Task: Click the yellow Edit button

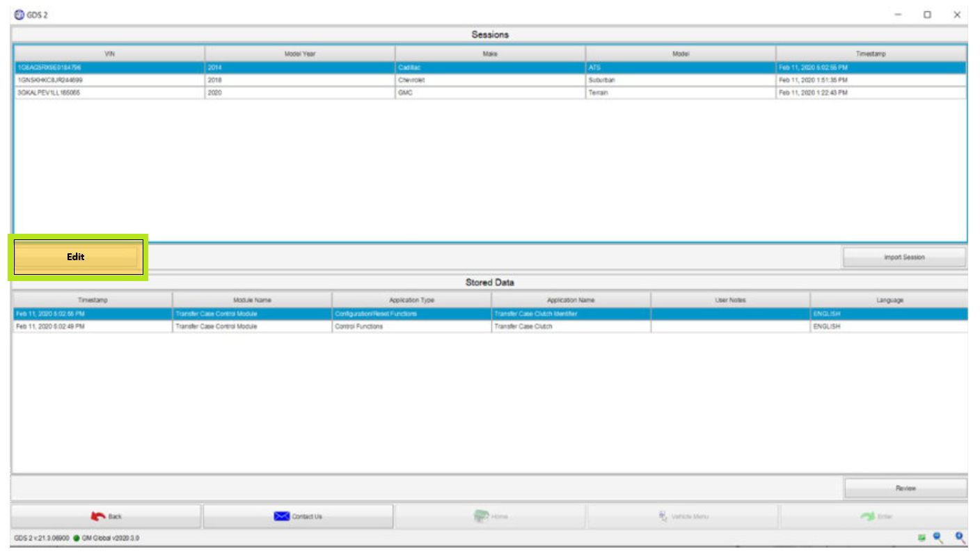Action: (76, 257)
